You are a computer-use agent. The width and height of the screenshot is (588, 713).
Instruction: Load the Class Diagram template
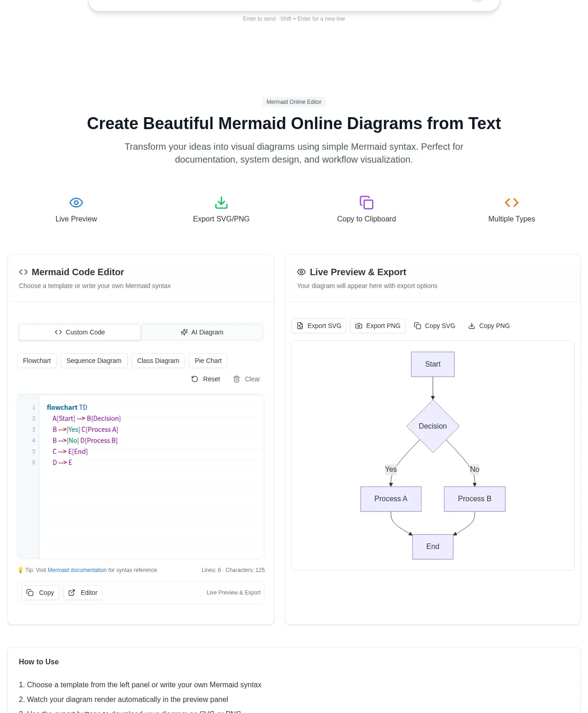pos(158,361)
